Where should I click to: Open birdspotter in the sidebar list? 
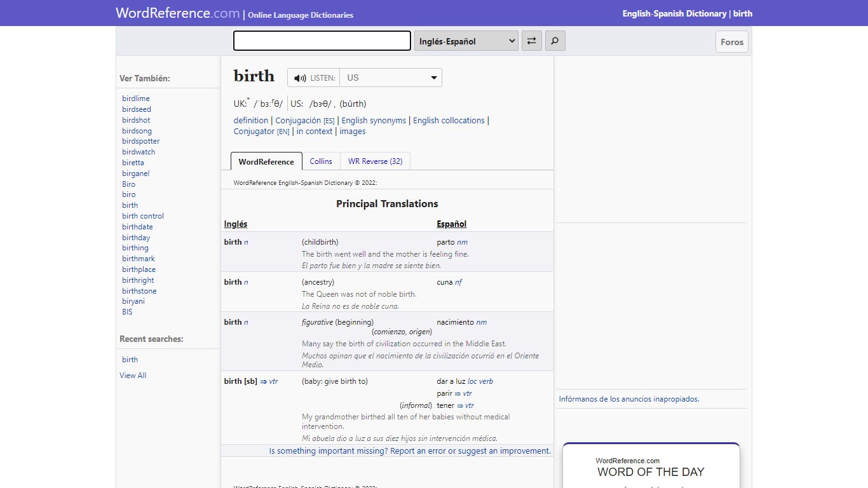click(x=141, y=141)
